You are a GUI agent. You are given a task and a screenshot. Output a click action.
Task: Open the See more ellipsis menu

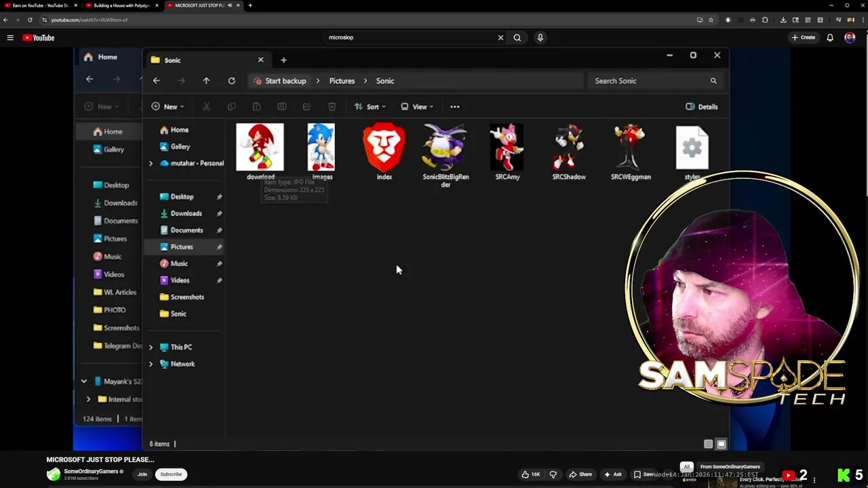point(455,106)
